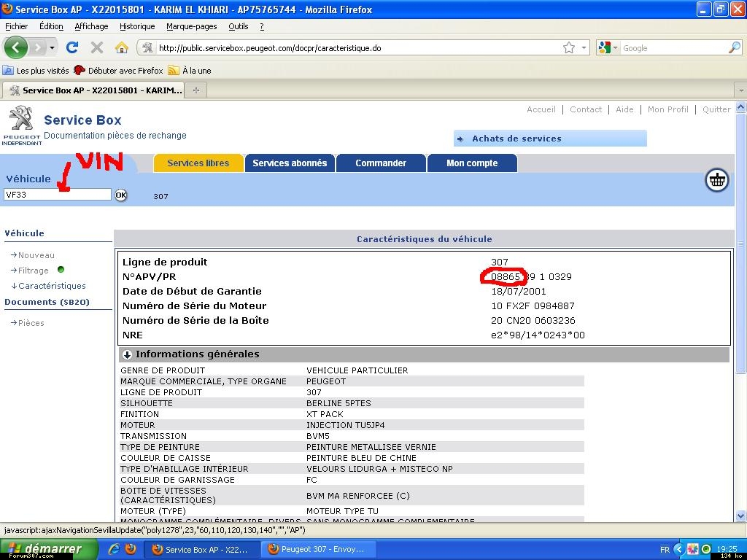Click the reload page icon
Viewport: 747px width, 560px height.
coord(72,47)
